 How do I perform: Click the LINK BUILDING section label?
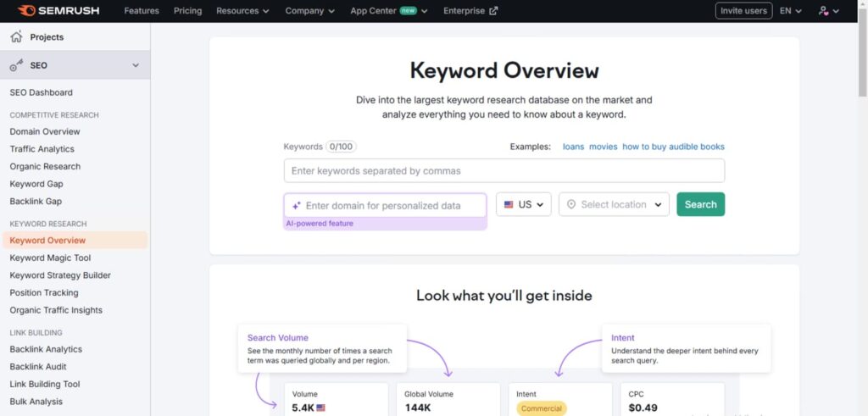coord(36,332)
